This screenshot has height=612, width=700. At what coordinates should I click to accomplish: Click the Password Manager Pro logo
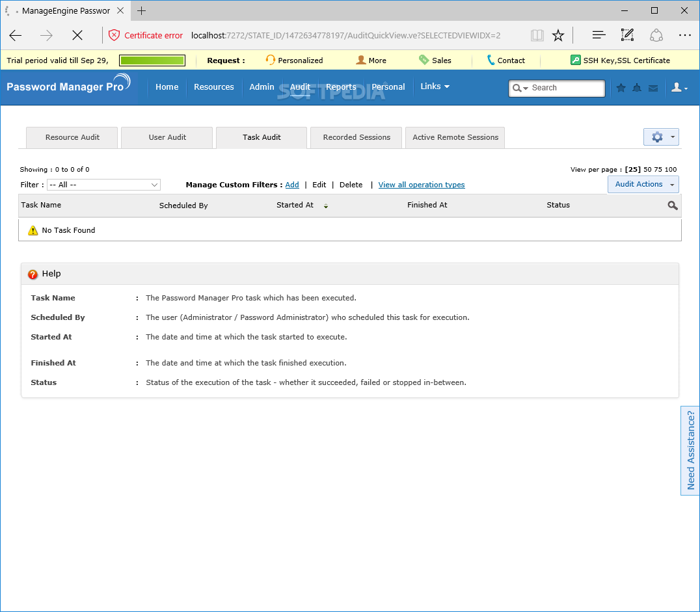[68, 83]
